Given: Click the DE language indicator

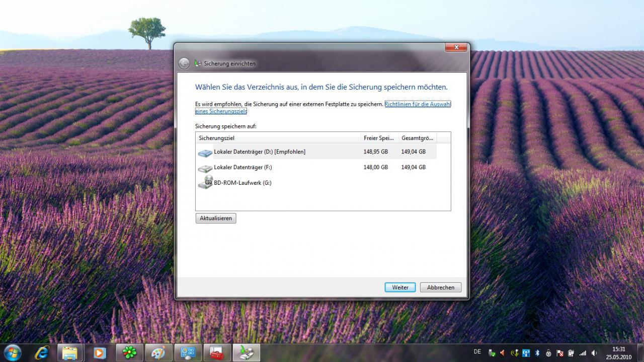Looking at the screenshot, I should (x=477, y=351).
